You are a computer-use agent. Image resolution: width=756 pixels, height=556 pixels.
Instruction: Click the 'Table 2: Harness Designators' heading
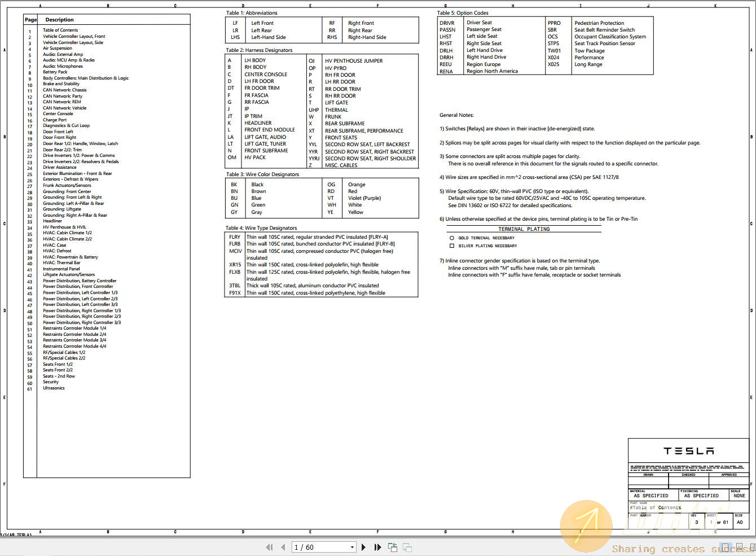pyautogui.click(x=260, y=50)
